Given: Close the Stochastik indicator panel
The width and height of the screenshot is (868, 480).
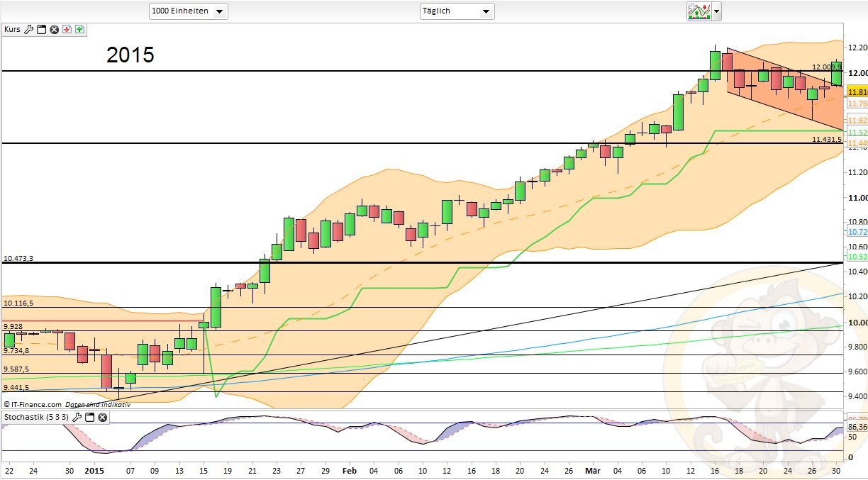Looking at the screenshot, I should (x=102, y=418).
